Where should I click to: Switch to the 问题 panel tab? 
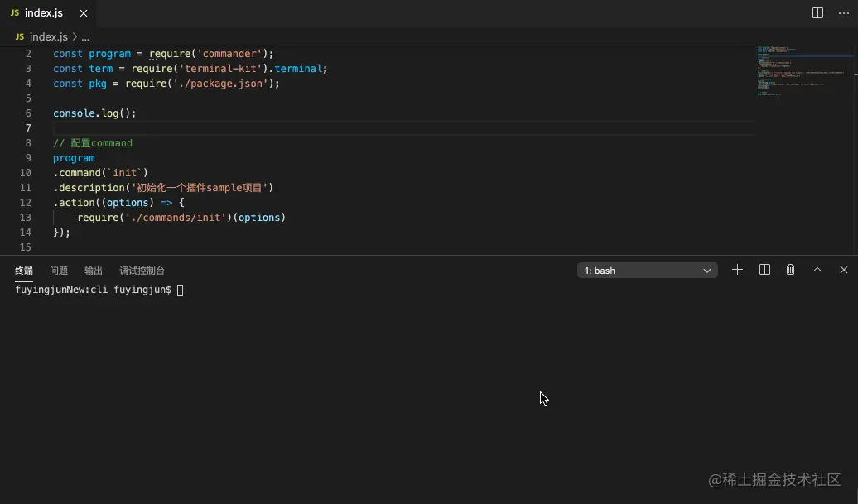click(x=58, y=270)
